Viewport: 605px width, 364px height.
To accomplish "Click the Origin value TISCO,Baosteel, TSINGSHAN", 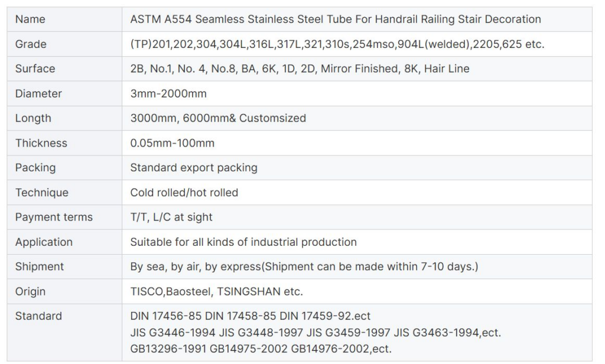I will 216,291.
